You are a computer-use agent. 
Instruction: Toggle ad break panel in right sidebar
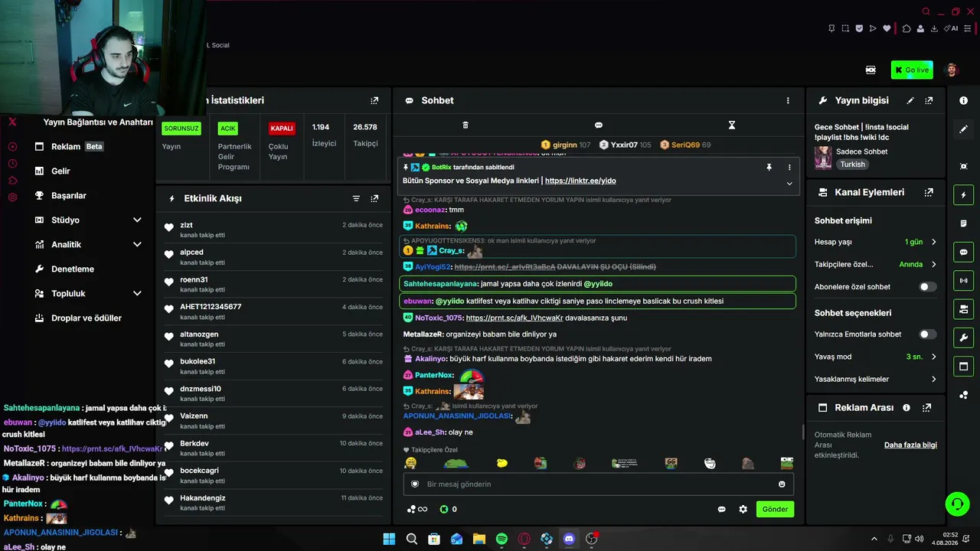tap(964, 367)
